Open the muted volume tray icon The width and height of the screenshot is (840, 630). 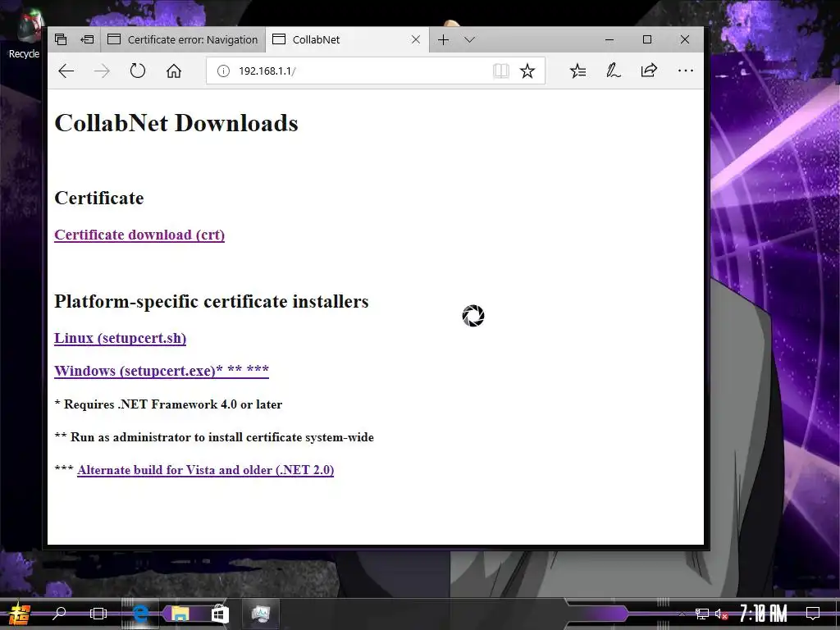[721, 614]
